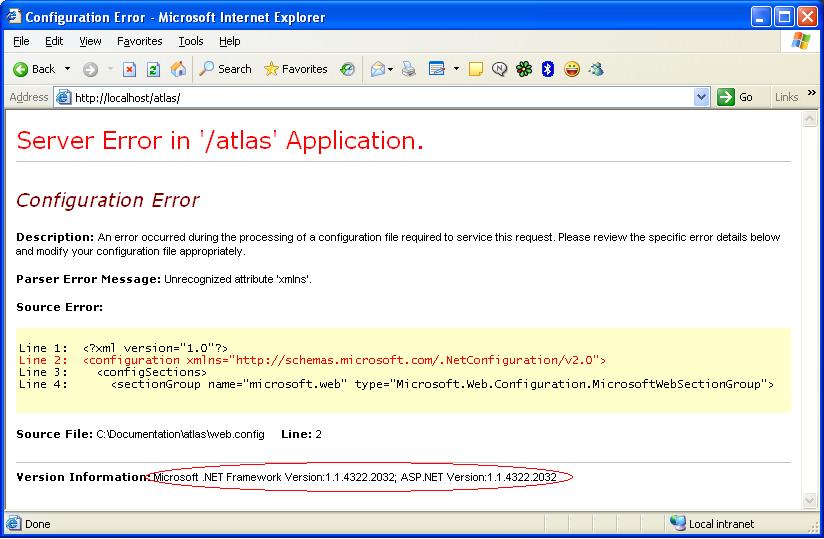The width and height of the screenshot is (824, 539).
Task: Click the smiley face icon
Action: (572, 69)
